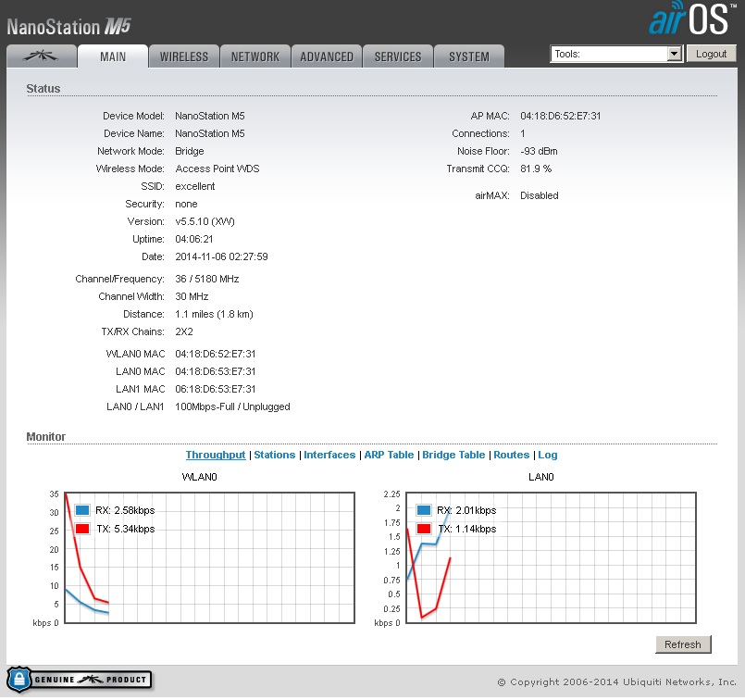Open the Interfaces monitor link
The image size is (745, 700).
[329, 455]
